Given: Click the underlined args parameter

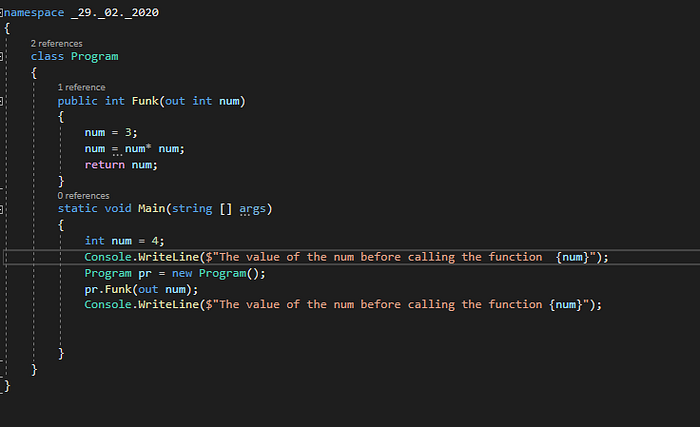Looking at the screenshot, I should click(252, 209).
